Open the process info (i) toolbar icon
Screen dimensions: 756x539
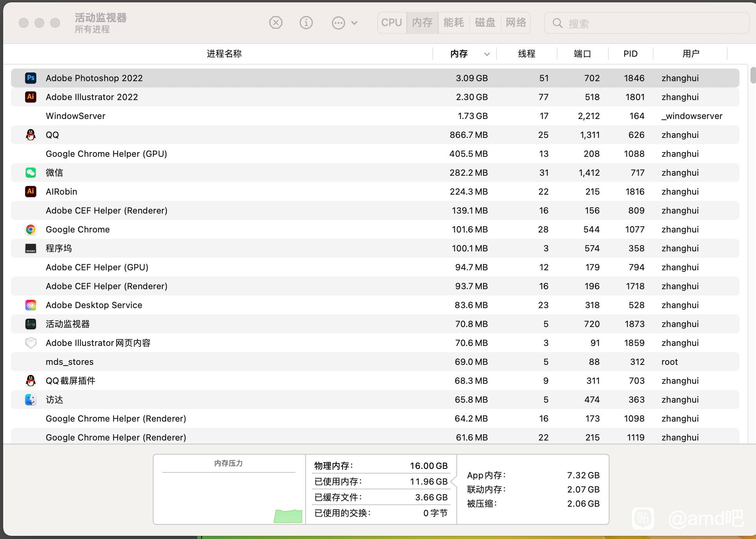pos(306,23)
